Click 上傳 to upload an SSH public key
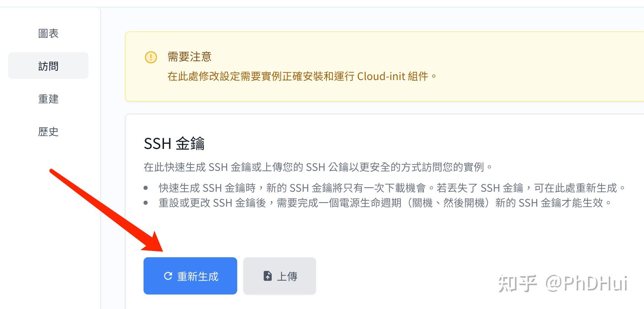This screenshot has height=309, width=644. click(x=279, y=276)
